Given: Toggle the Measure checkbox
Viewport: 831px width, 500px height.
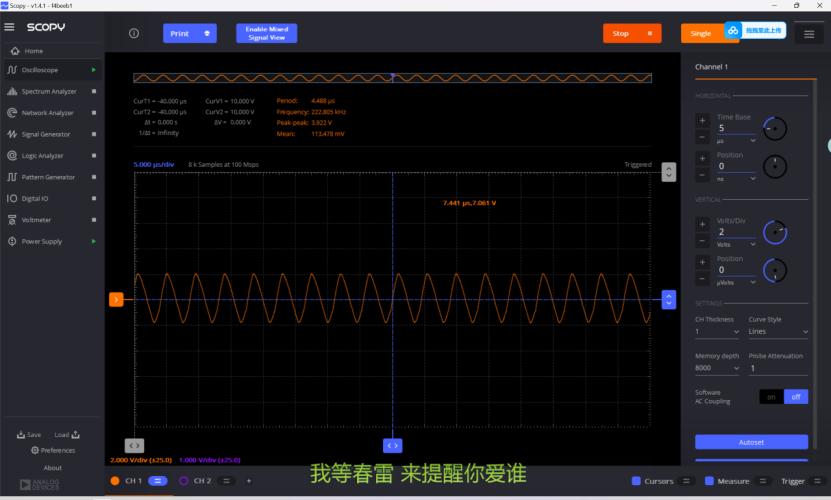Looking at the screenshot, I should pos(709,481).
